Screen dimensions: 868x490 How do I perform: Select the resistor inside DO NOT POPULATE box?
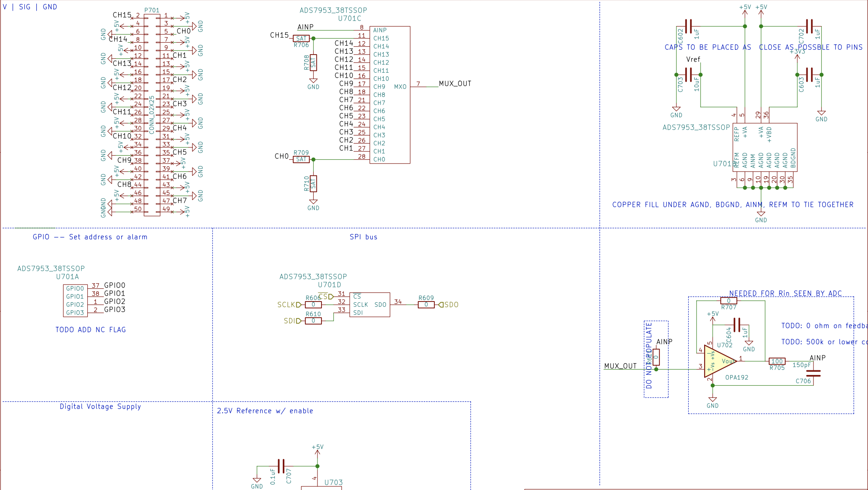click(656, 357)
